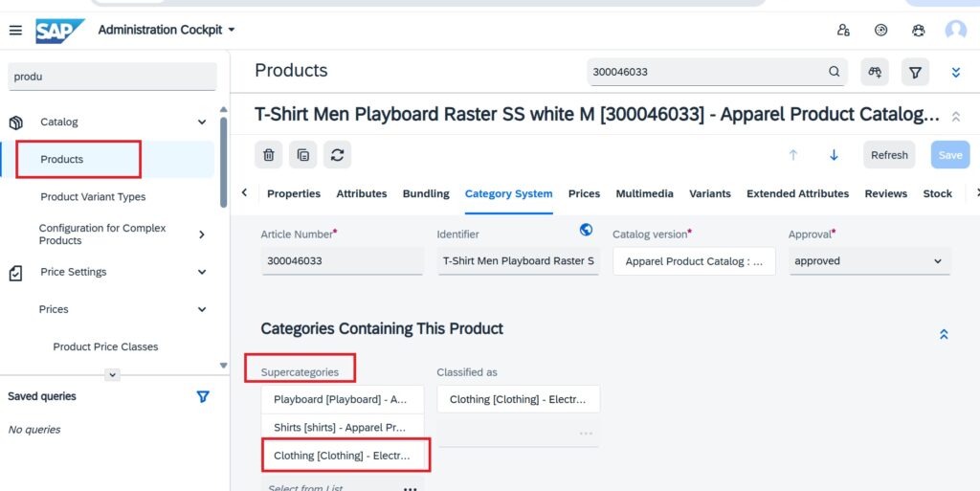Delete the product with trash icon
Image resolution: width=980 pixels, height=491 pixels.
tap(269, 155)
